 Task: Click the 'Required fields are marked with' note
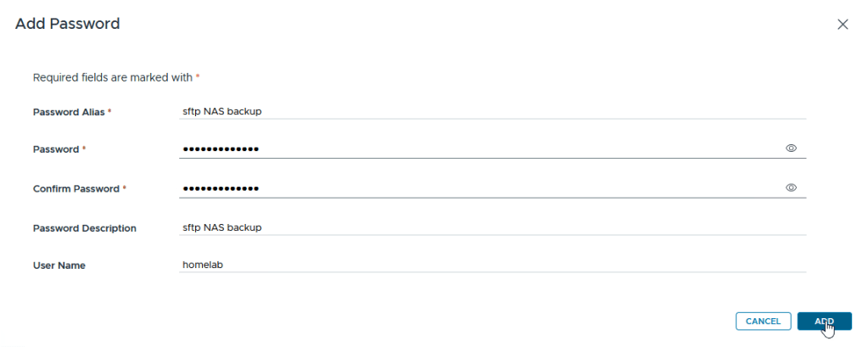point(112,77)
